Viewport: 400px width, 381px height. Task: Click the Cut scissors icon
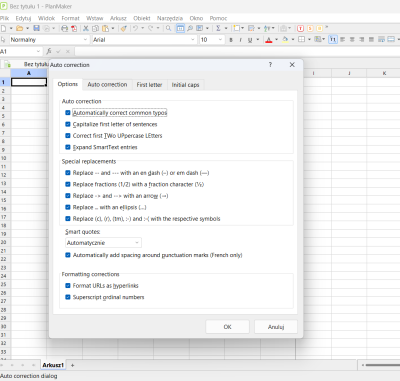pos(86,28)
